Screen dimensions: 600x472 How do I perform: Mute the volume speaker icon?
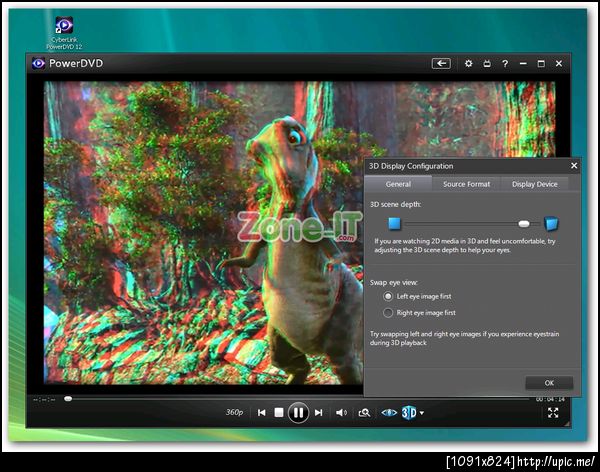coord(341,413)
